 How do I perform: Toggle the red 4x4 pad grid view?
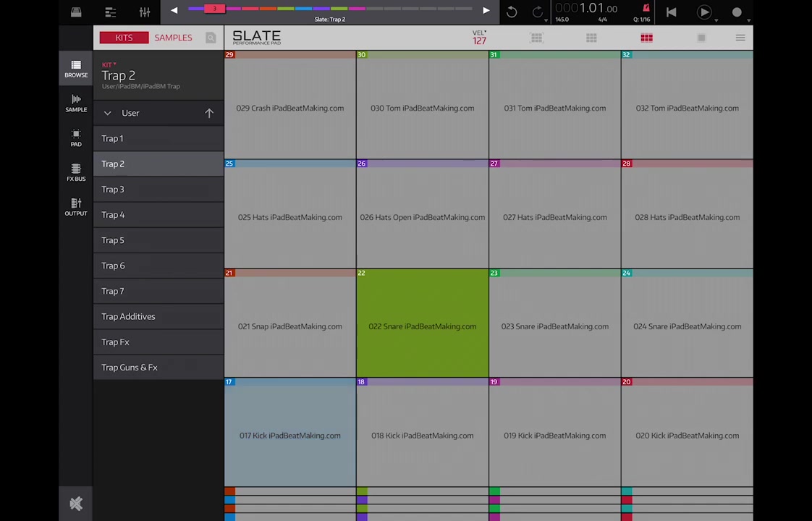[646, 38]
